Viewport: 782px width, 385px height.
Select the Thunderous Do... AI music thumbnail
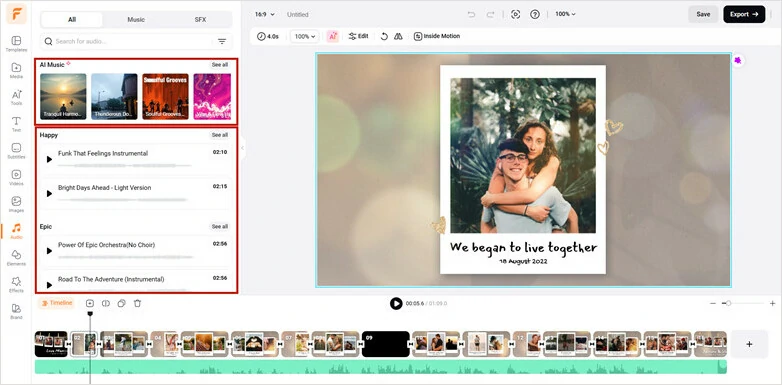point(114,97)
